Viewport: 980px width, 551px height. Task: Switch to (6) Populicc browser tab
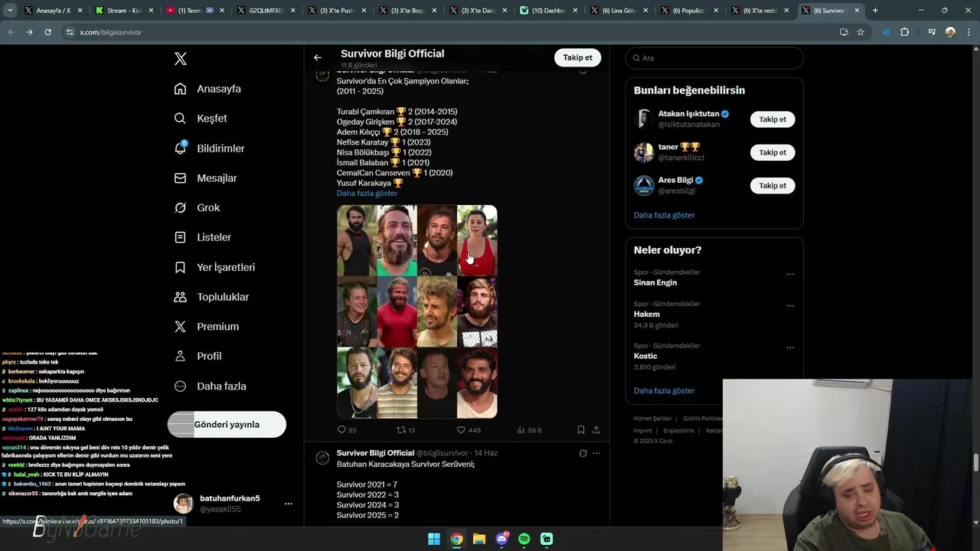[x=689, y=11]
